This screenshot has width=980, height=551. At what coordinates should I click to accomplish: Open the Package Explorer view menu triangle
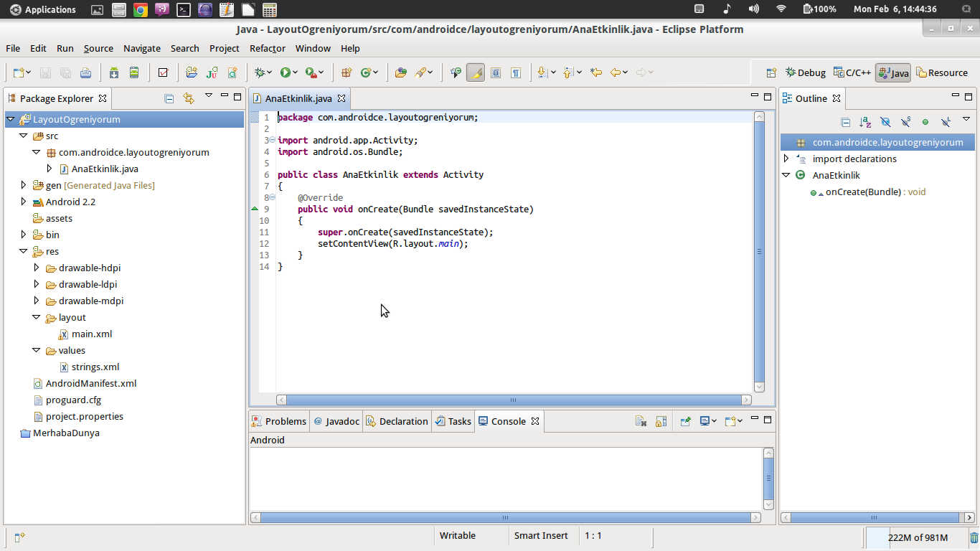click(209, 95)
